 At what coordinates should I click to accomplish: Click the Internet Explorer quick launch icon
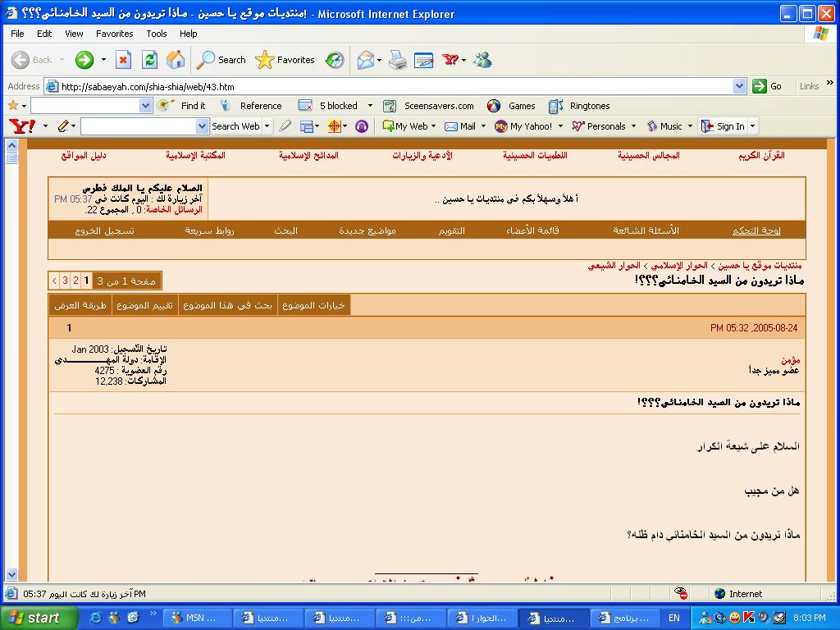(x=95, y=618)
